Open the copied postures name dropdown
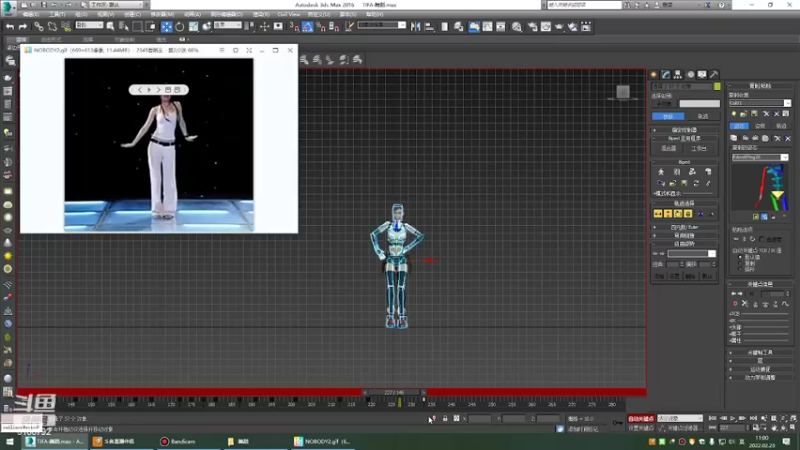Viewport: 800px width, 450px height. [760, 158]
